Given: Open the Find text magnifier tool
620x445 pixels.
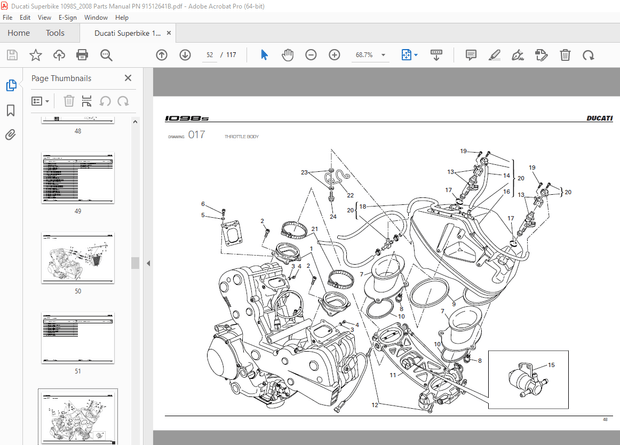Looking at the screenshot, I should (x=106, y=55).
